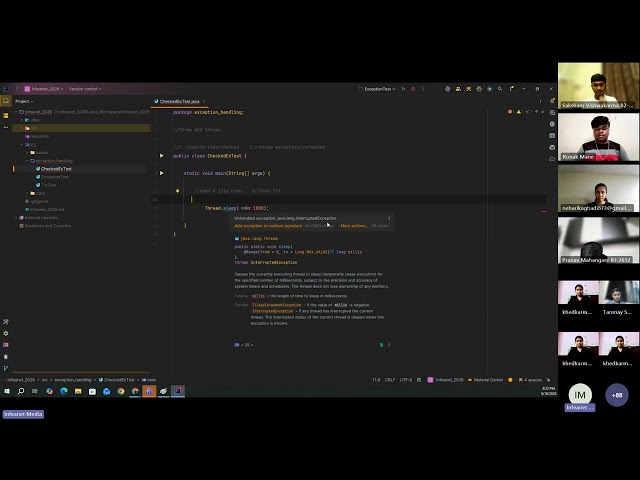This screenshot has width=640, height=480.
Task: Click CheckedExTest in breadcrumb bar
Action: click(x=117, y=380)
